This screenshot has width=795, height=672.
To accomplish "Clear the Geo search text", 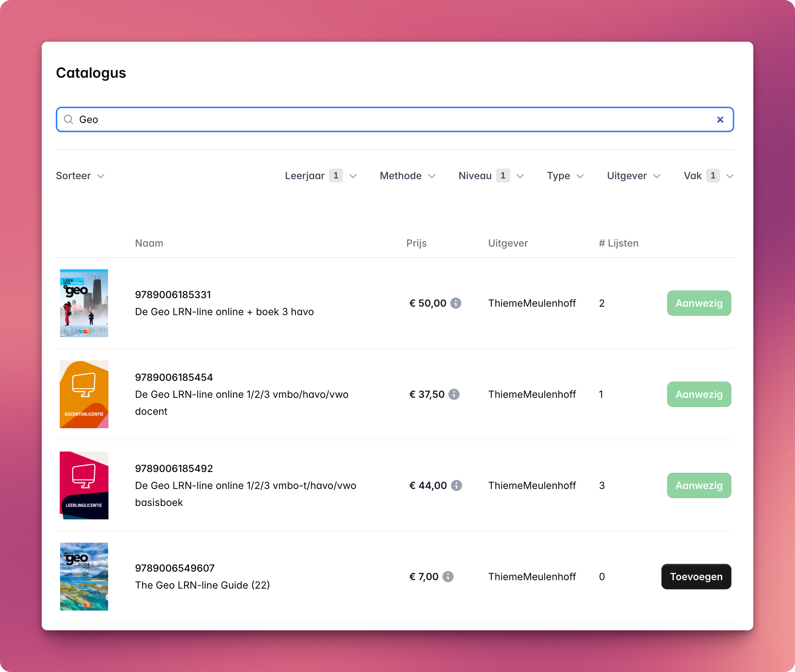I will pos(720,120).
